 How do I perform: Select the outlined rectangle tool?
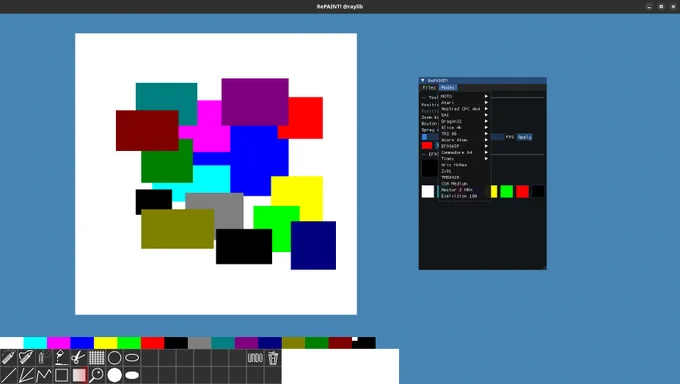61,375
